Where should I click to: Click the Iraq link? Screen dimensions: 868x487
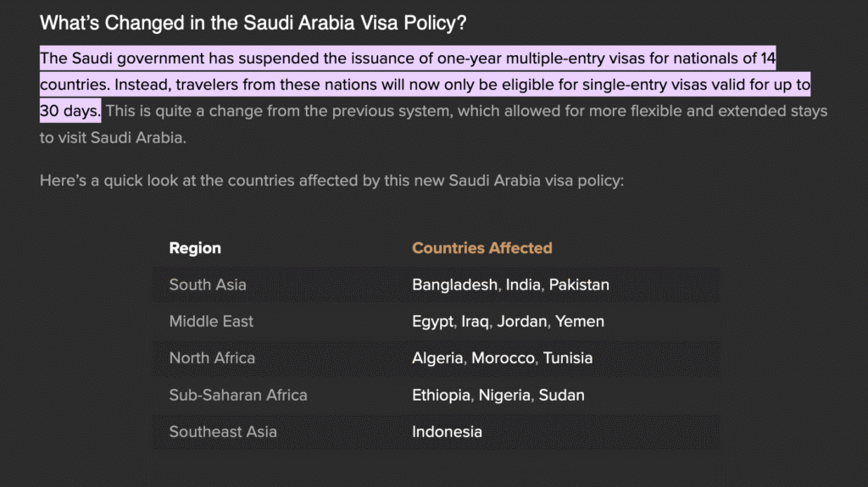[x=475, y=322]
